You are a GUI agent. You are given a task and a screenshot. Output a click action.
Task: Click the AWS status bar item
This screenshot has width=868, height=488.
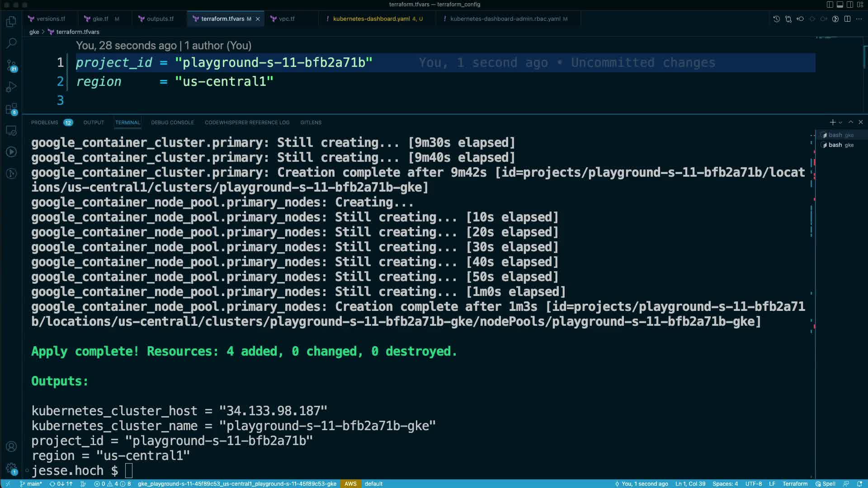click(350, 483)
